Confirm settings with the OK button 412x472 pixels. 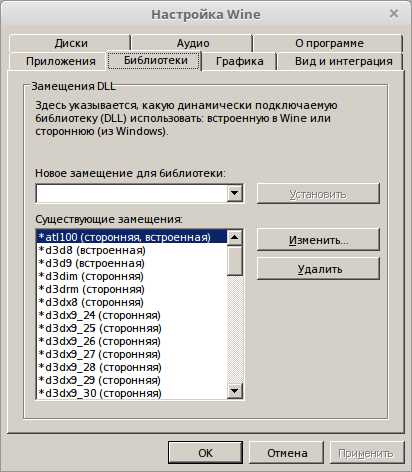click(x=205, y=453)
